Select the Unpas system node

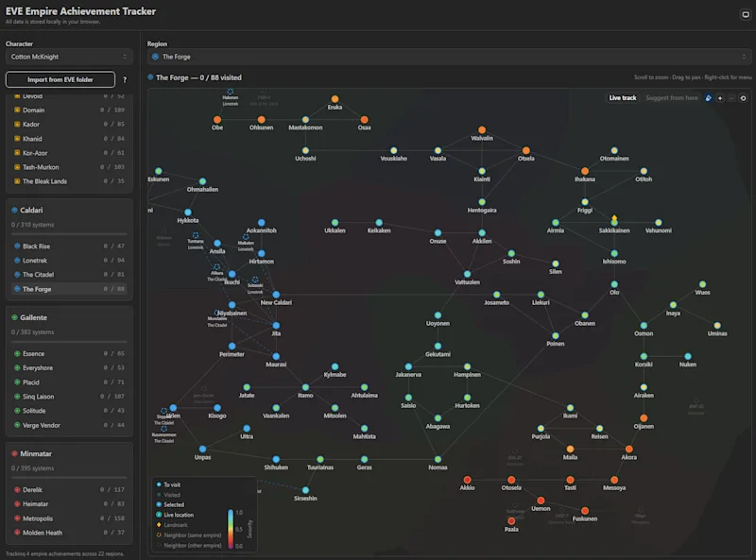pyautogui.click(x=202, y=450)
